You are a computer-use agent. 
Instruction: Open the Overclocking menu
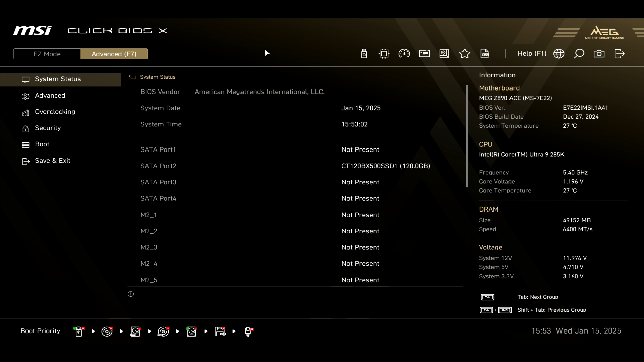[55, 112]
